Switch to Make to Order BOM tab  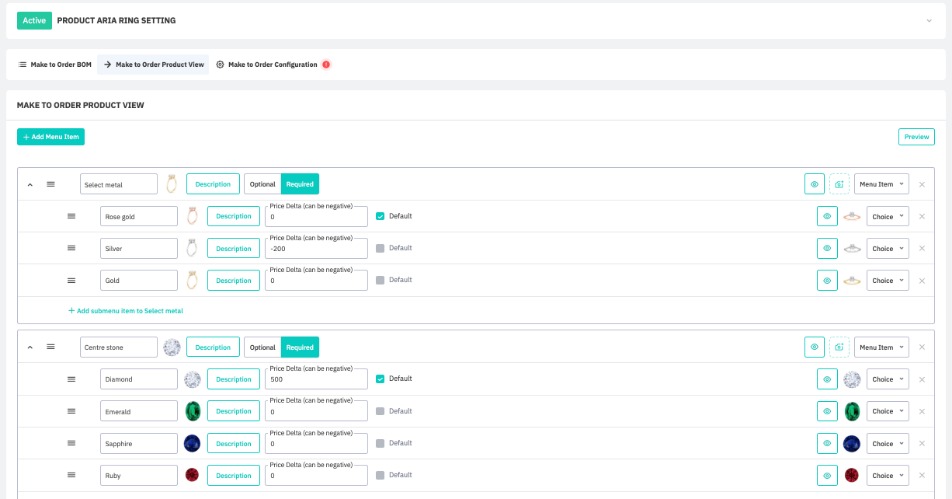55,65
